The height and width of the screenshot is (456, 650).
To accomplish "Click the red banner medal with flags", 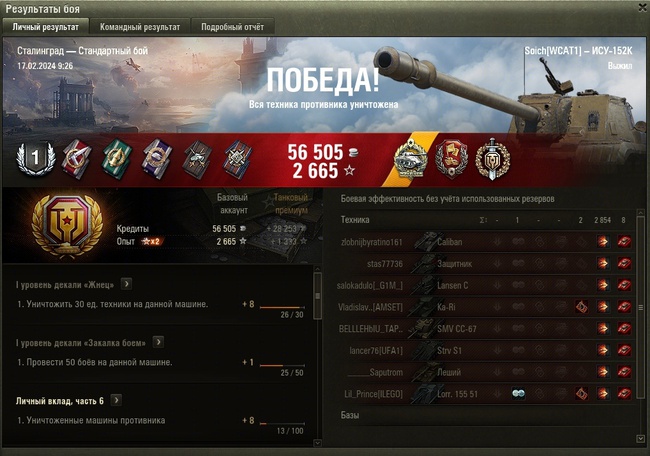I will (451, 159).
